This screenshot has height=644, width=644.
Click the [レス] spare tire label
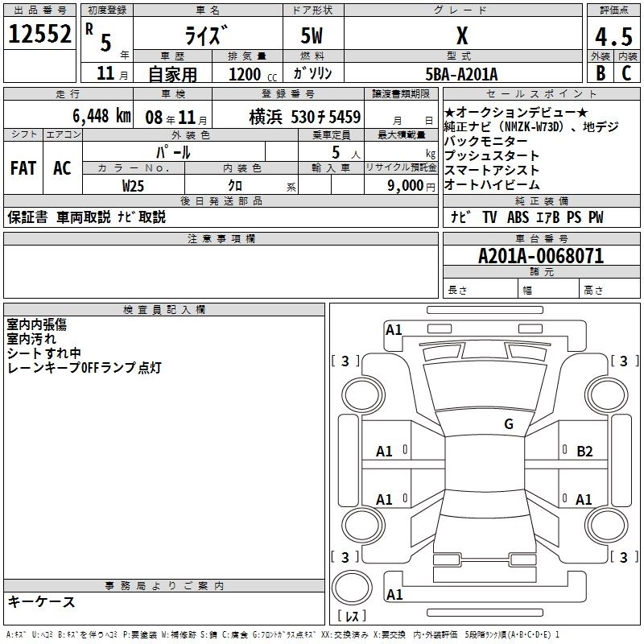352,616
